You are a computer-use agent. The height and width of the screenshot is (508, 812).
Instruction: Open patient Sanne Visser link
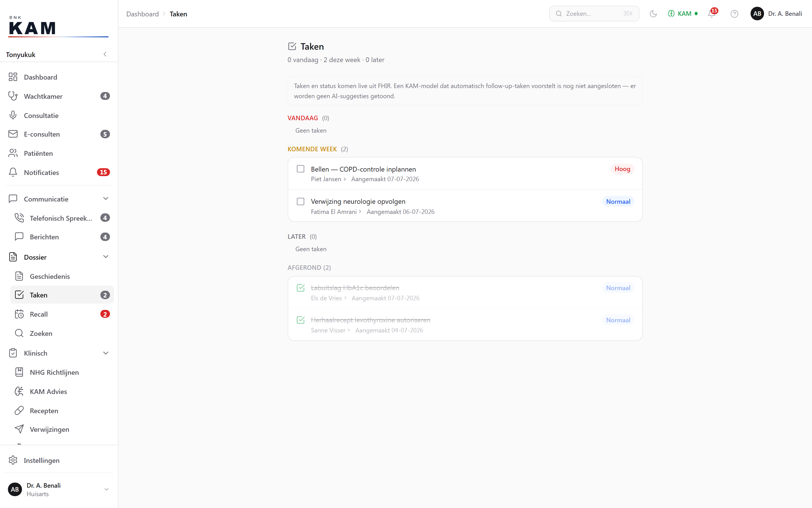[x=330, y=330]
